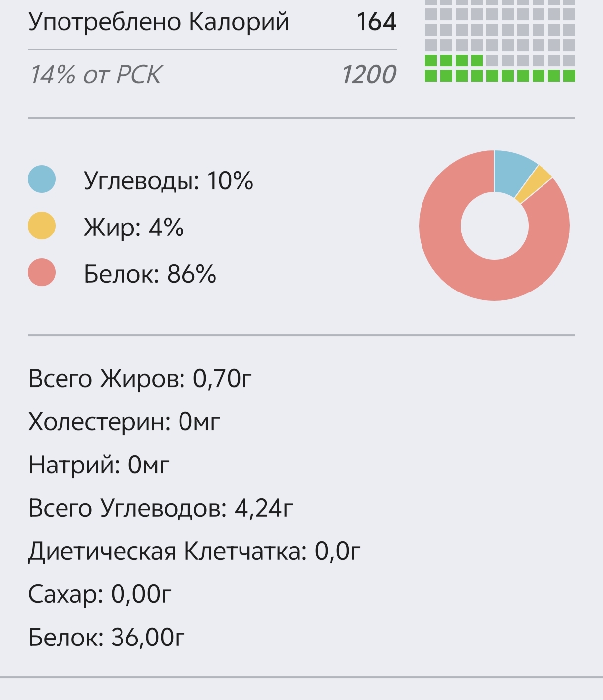Select the Белок: 86% label
Screen dimensions: 603x700
[150, 274]
